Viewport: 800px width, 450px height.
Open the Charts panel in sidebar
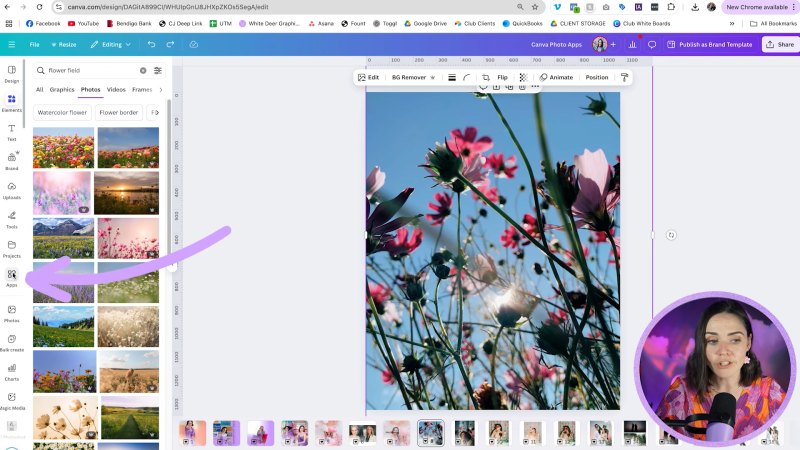click(x=12, y=372)
